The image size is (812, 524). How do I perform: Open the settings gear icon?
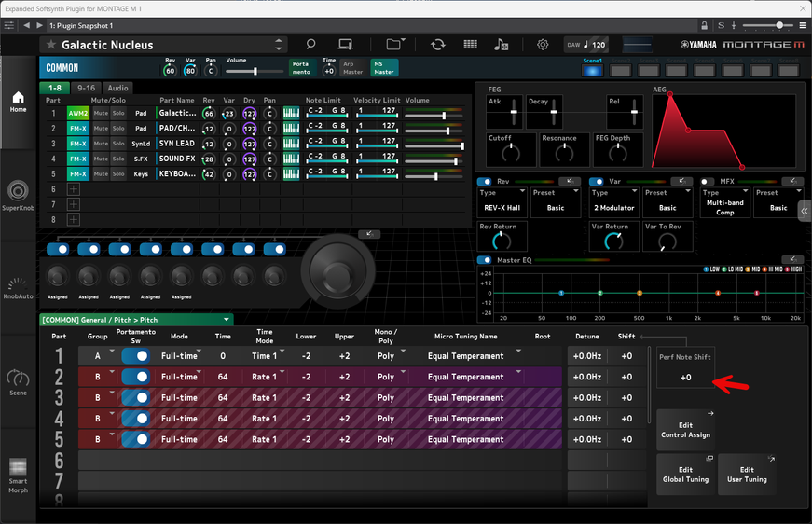(x=543, y=45)
